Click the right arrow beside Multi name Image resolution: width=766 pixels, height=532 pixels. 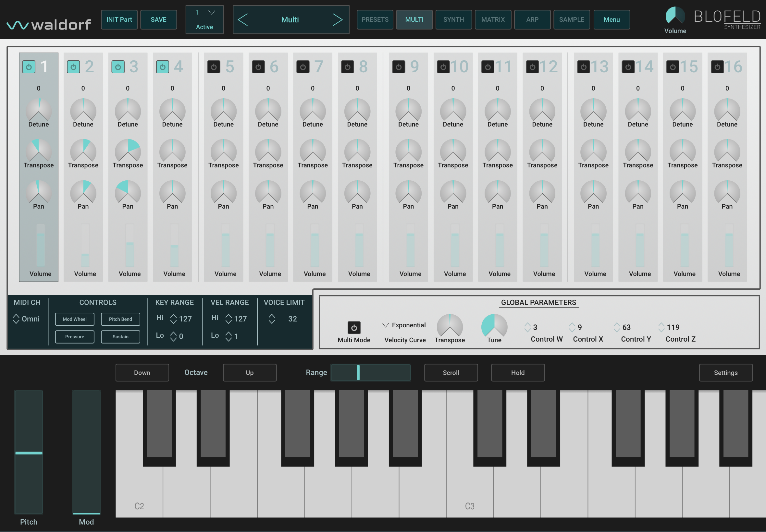pos(338,20)
